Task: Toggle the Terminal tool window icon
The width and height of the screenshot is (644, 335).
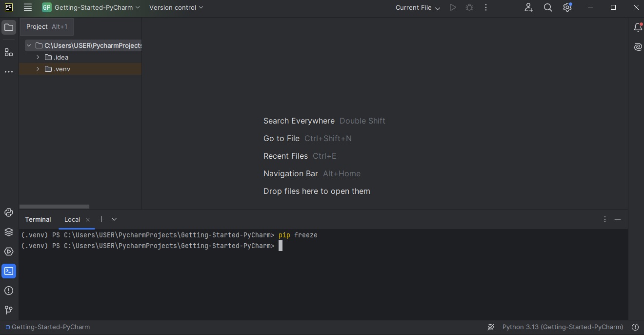Action: 9,271
